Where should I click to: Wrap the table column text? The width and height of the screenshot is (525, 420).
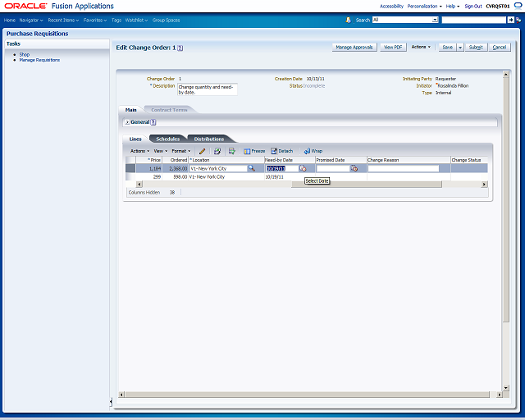coord(313,151)
